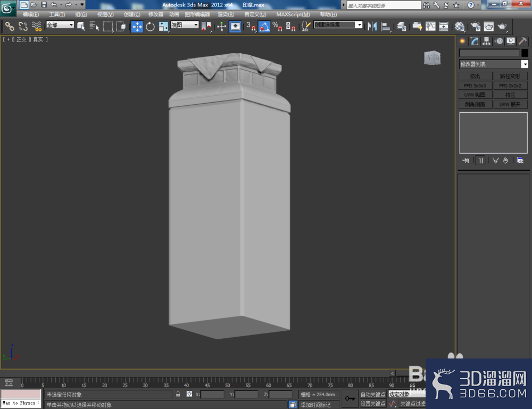Click the 挤出 modifier button
This screenshot has height=409, width=532.
click(x=475, y=76)
